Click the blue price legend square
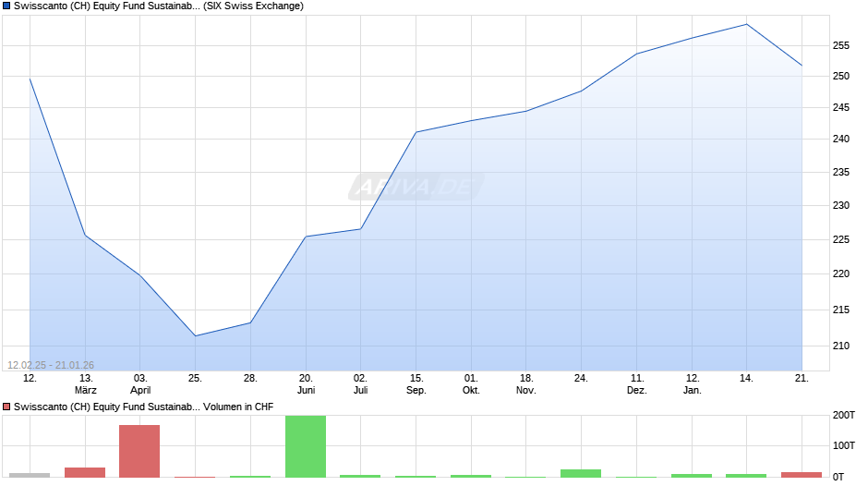 [x=6, y=6]
